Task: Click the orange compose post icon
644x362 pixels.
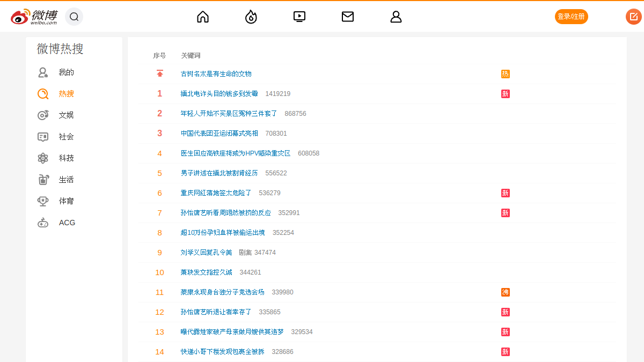Action: (x=634, y=17)
